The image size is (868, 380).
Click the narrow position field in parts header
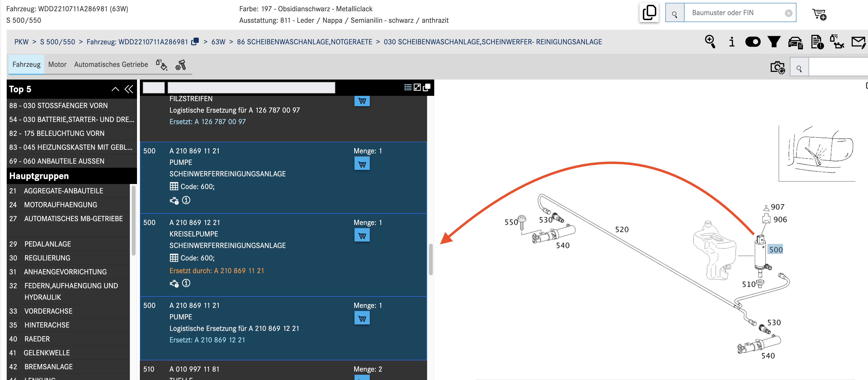tap(154, 88)
